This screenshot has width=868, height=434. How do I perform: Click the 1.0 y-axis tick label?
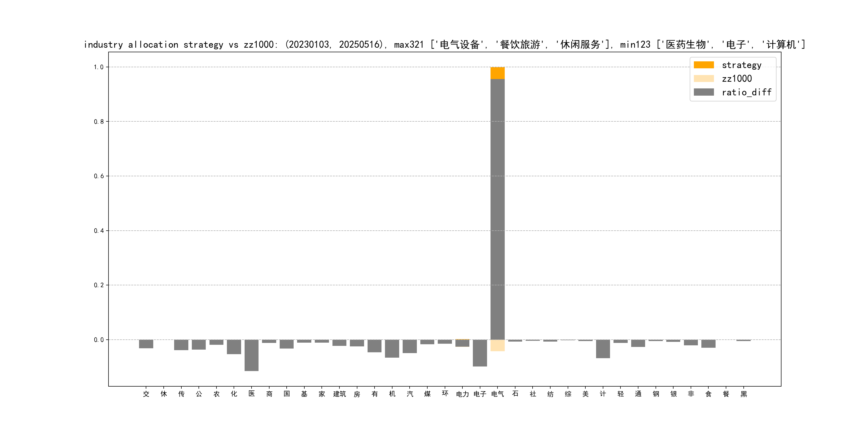coord(98,67)
